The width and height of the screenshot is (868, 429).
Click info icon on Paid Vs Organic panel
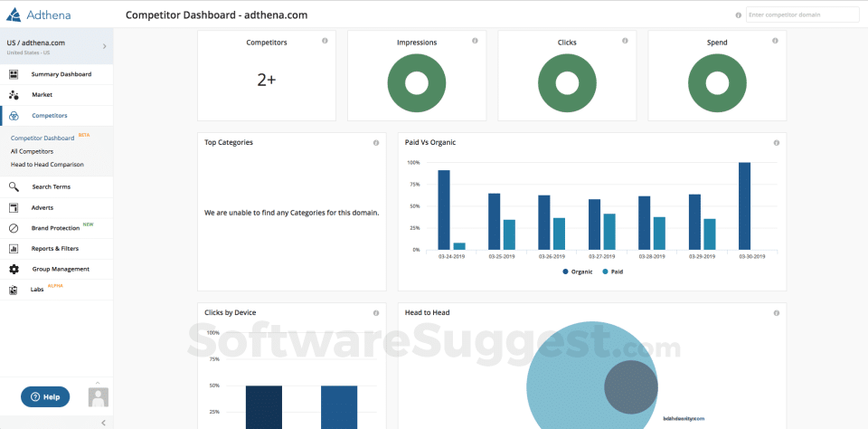click(776, 143)
